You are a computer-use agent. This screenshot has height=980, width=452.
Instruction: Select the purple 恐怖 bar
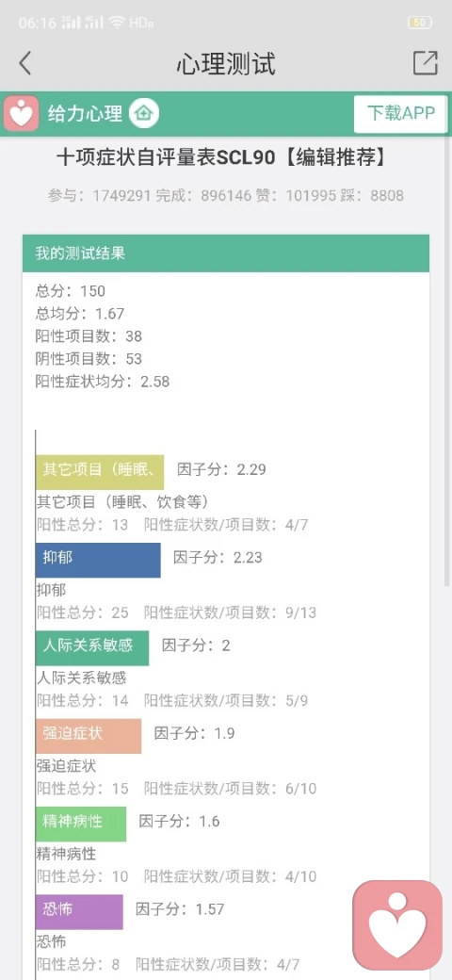pos(79,911)
